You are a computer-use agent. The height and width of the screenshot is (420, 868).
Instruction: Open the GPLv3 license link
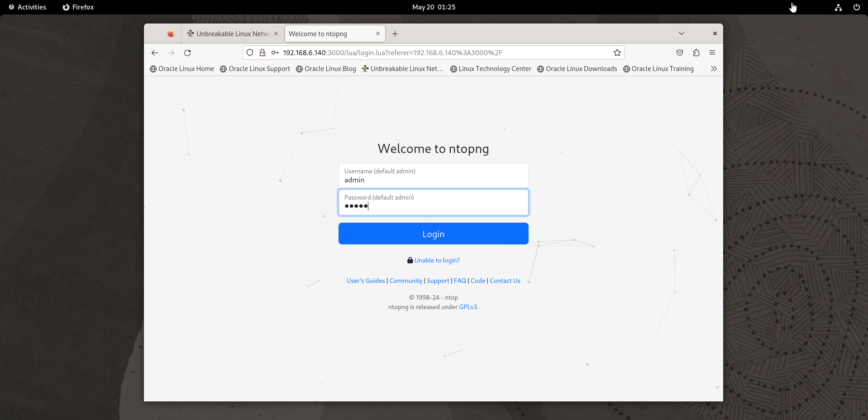pyautogui.click(x=468, y=307)
